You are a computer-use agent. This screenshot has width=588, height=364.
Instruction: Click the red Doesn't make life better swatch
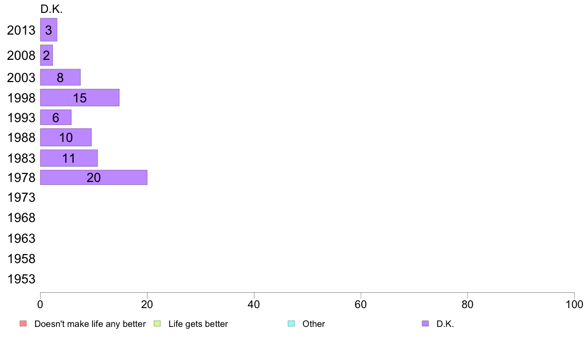click(23, 323)
